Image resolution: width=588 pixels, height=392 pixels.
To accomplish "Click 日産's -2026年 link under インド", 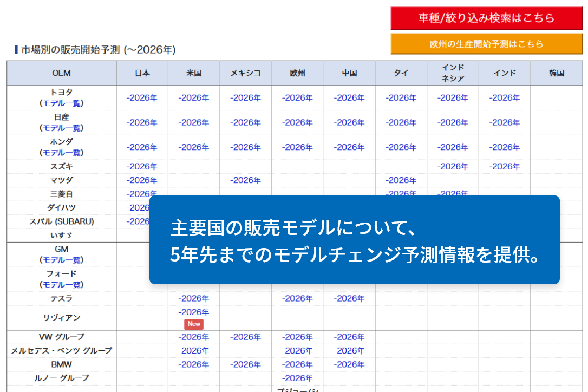I will pos(505,123).
